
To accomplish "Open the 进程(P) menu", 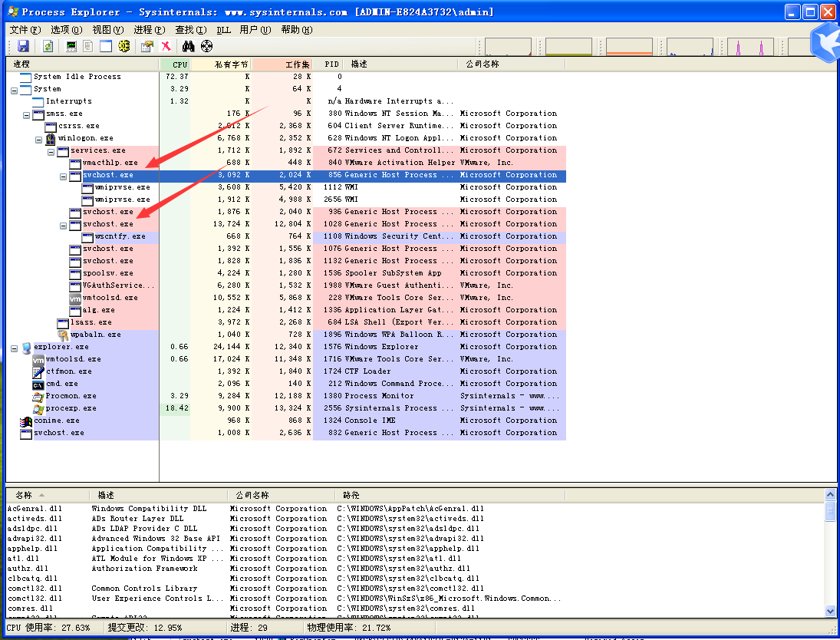I will point(149,29).
